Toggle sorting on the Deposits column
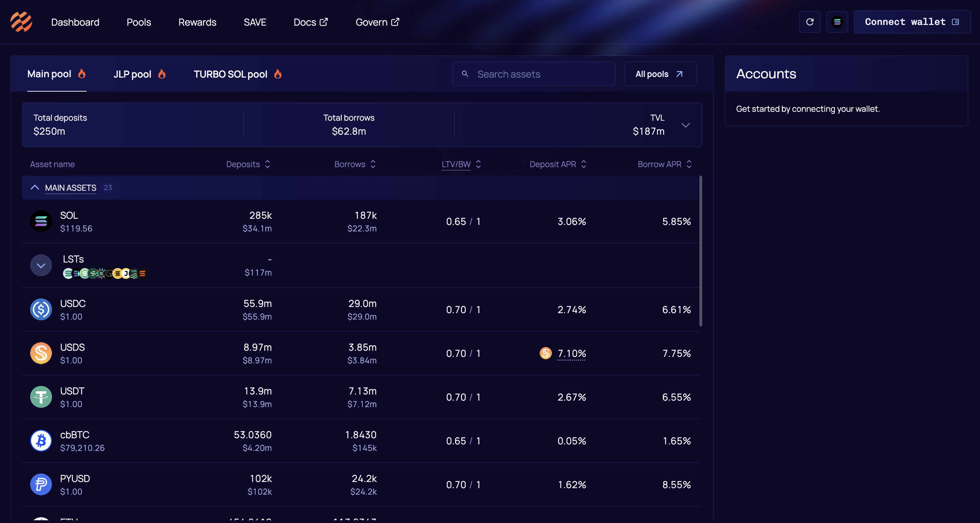Image resolution: width=980 pixels, height=523 pixels. [268, 164]
